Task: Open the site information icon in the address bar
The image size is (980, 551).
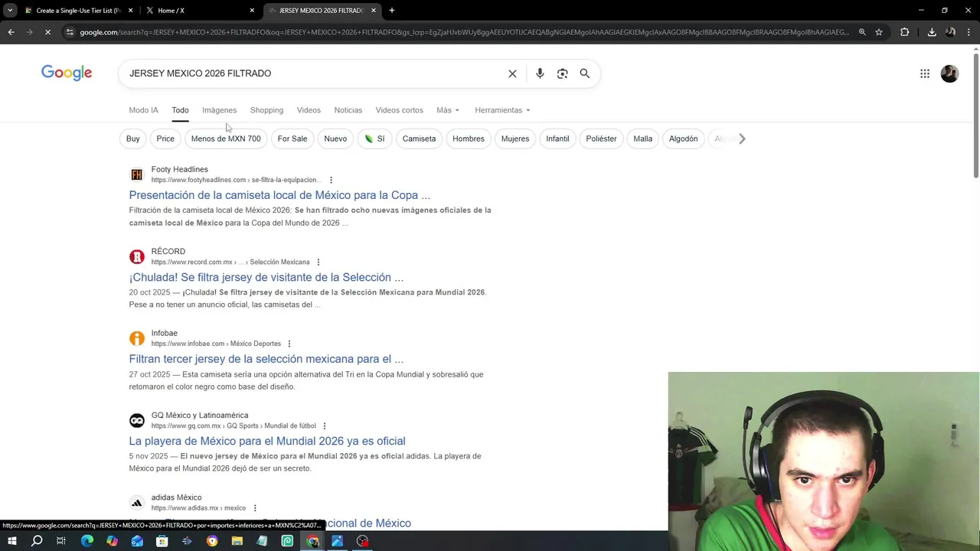Action: coord(70,32)
